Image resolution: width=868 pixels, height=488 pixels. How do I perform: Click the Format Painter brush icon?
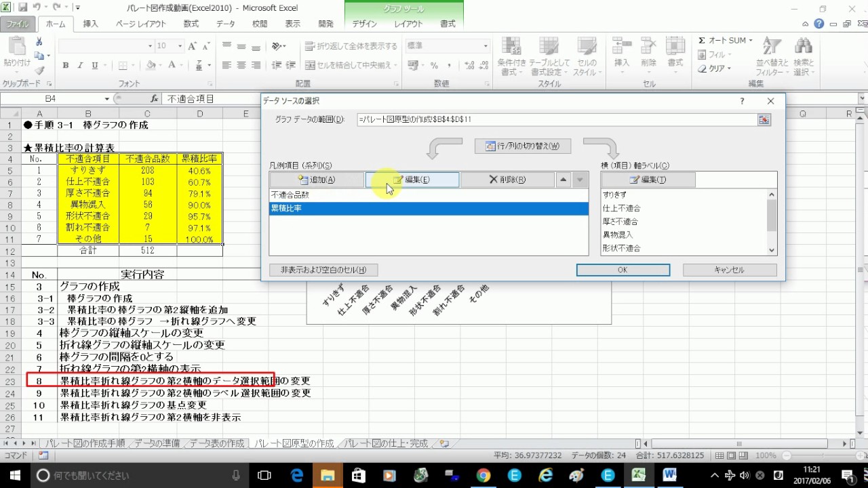click(x=39, y=70)
